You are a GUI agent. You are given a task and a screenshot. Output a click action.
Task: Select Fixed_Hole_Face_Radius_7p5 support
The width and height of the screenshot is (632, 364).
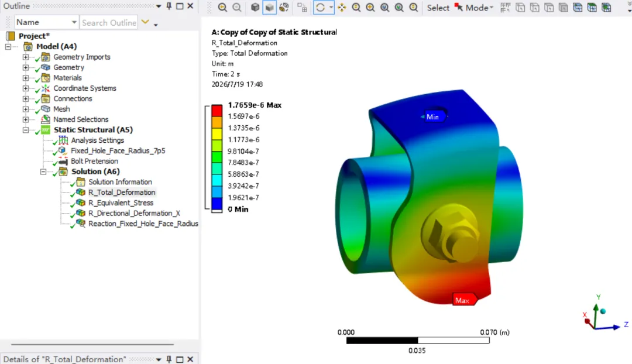click(x=118, y=151)
